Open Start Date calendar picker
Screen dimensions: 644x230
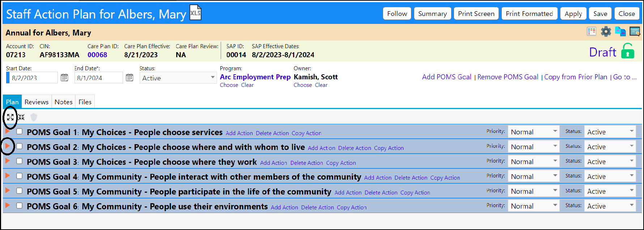pos(64,78)
